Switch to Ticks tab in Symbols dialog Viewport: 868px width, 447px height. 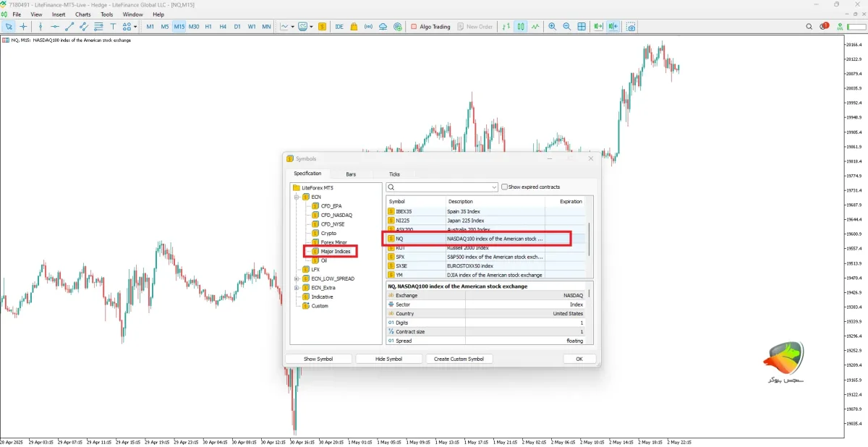pos(394,174)
